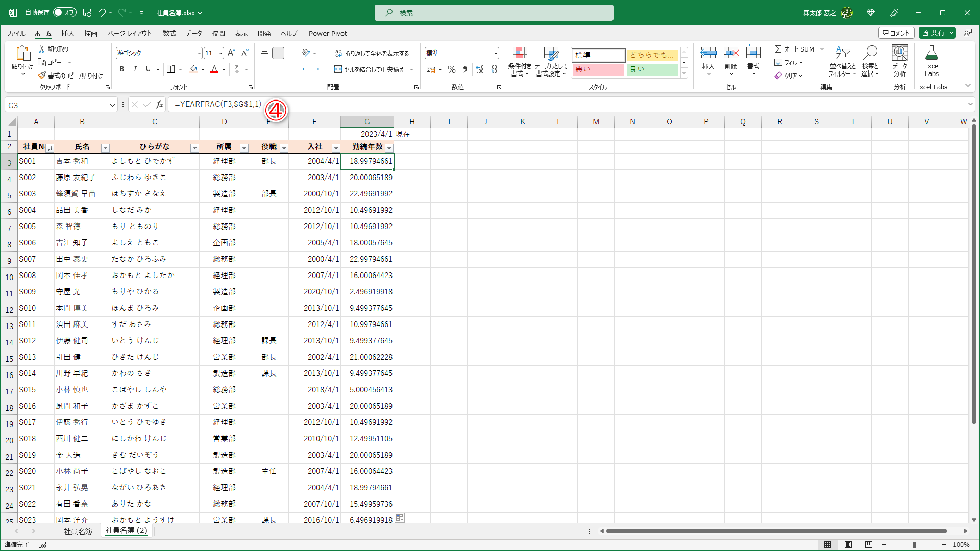Apply the percent style (%) format
Image resolution: width=980 pixels, height=551 pixels.
[451, 69]
